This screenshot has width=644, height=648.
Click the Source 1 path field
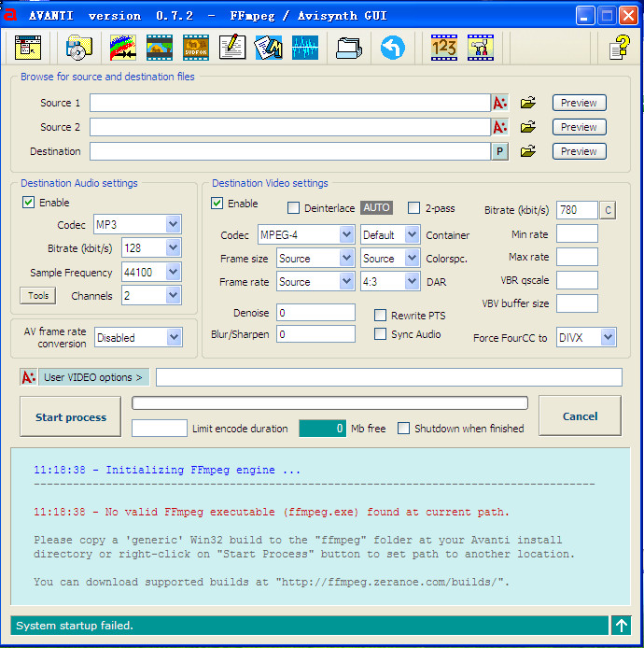[x=290, y=103]
